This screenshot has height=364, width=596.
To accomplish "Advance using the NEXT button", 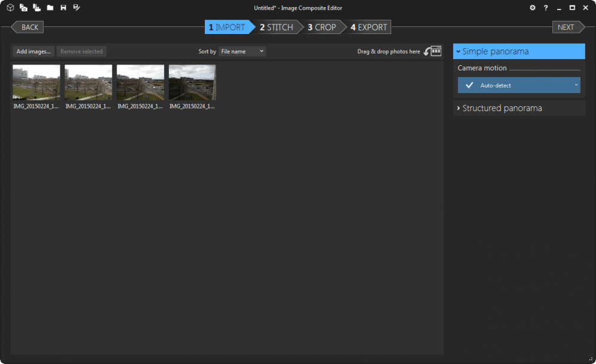I will pos(566,27).
